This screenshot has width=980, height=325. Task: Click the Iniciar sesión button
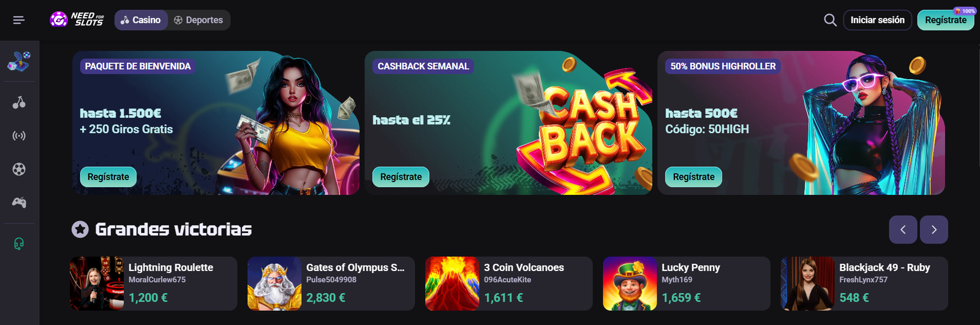877,20
